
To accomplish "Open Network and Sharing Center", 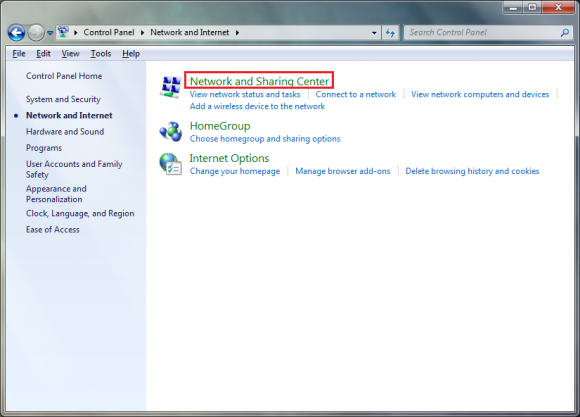I will pos(259,81).
